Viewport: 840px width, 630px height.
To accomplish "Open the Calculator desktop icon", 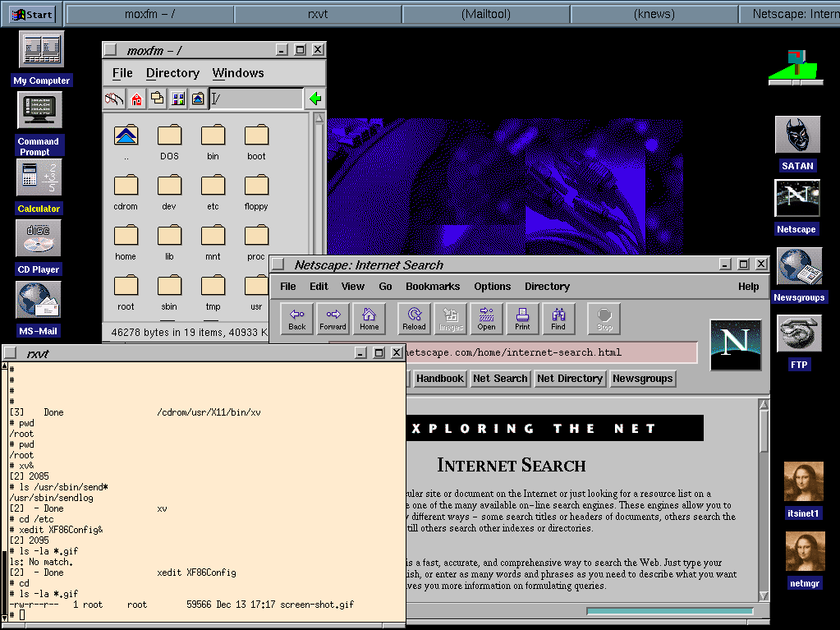I will 39,178.
